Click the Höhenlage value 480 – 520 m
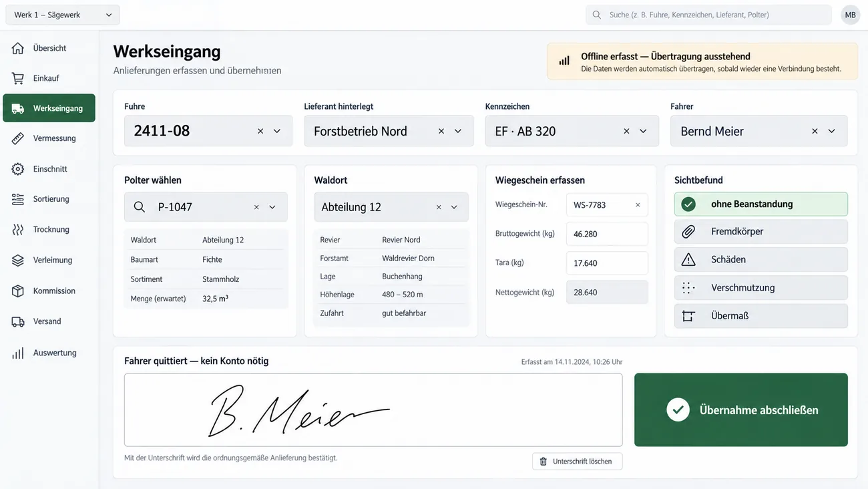 403,295
